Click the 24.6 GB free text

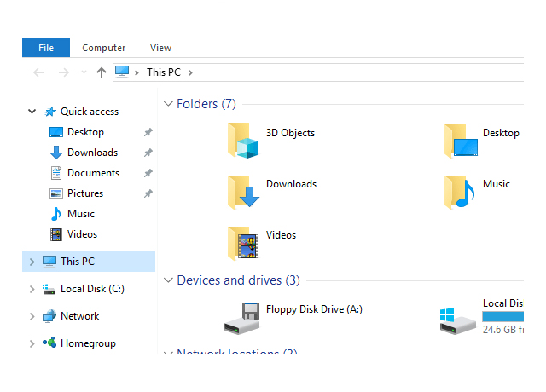pos(503,330)
